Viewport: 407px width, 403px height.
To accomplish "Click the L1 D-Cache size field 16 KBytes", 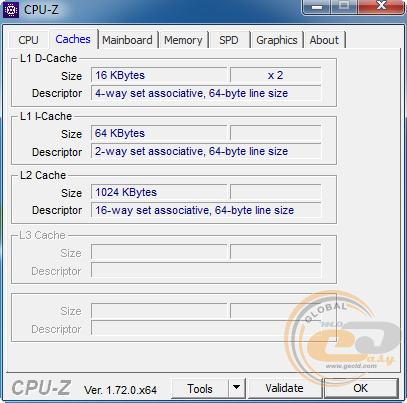I will 159,75.
